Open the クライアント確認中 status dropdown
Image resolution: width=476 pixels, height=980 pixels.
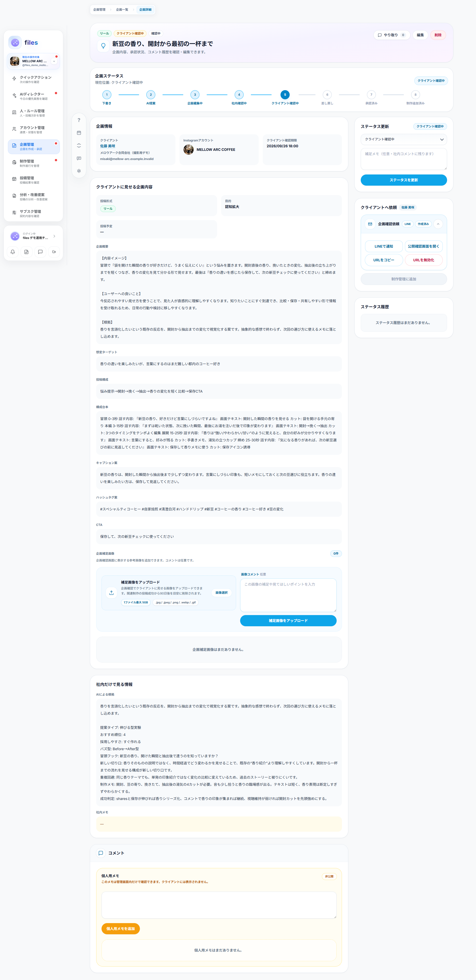pos(404,139)
